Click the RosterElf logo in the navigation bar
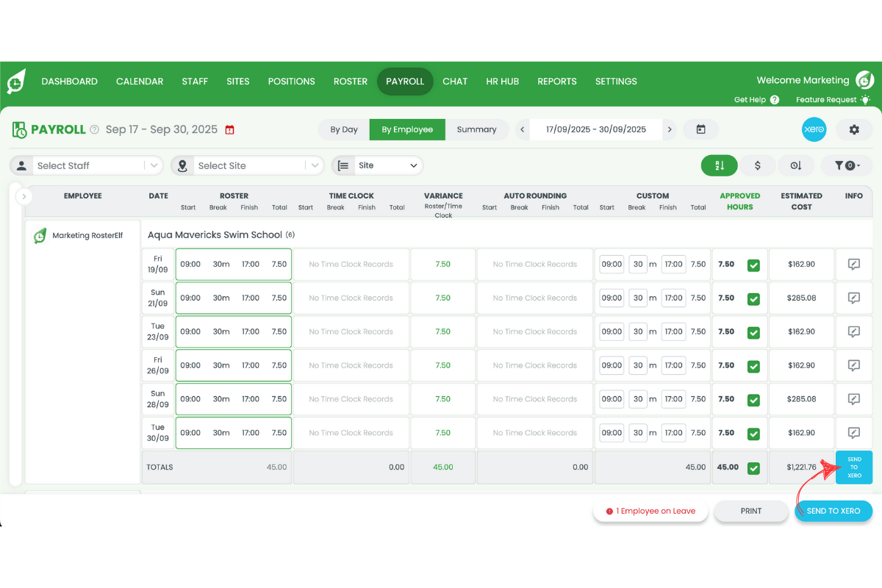The image size is (882, 588). [x=15, y=81]
